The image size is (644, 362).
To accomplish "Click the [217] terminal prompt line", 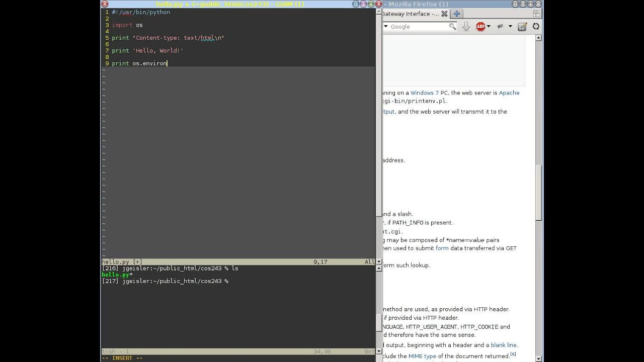I will click(x=165, y=282).
